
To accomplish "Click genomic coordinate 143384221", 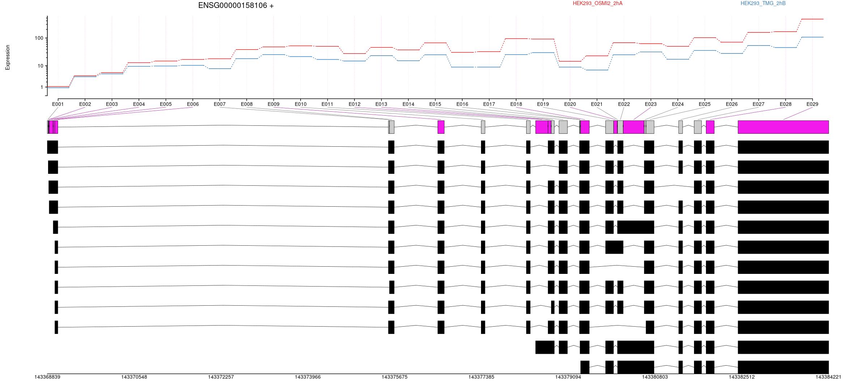I will pyautogui.click(x=829, y=377).
